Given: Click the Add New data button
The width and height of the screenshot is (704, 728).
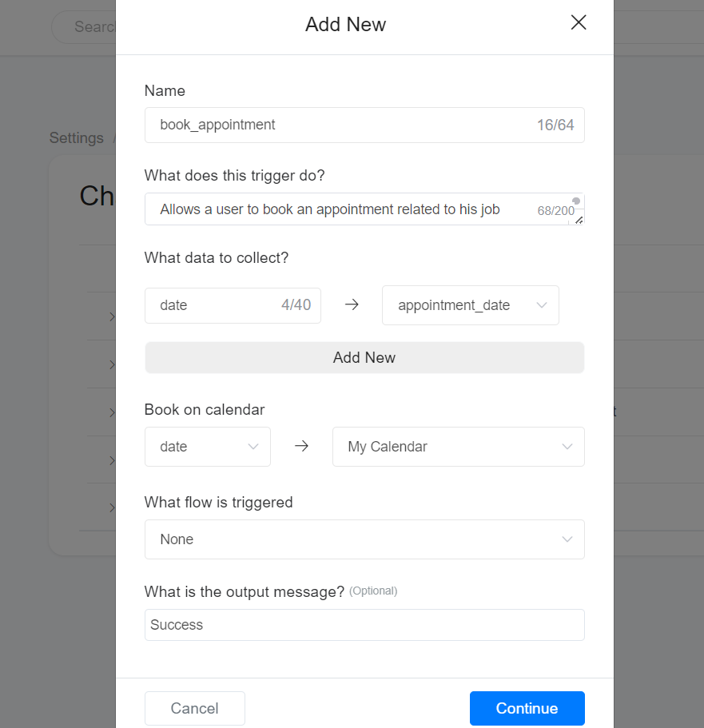Looking at the screenshot, I should pos(364,357).
